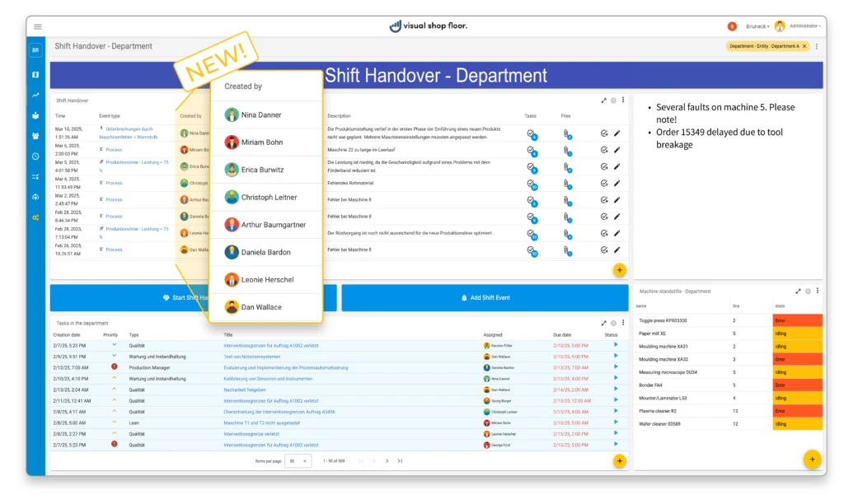Edit the first shift handover entry with pencil

(x=617, y=133)
